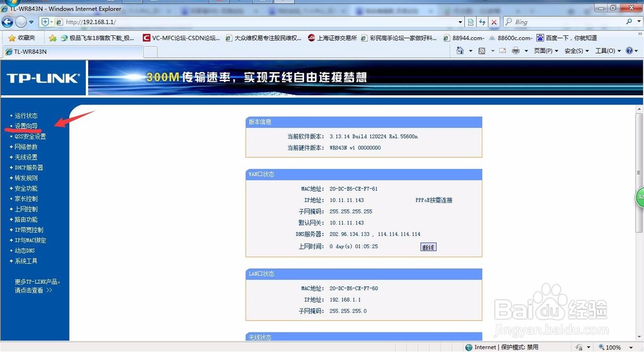Click the Help question mark icon

click(629, 50)
